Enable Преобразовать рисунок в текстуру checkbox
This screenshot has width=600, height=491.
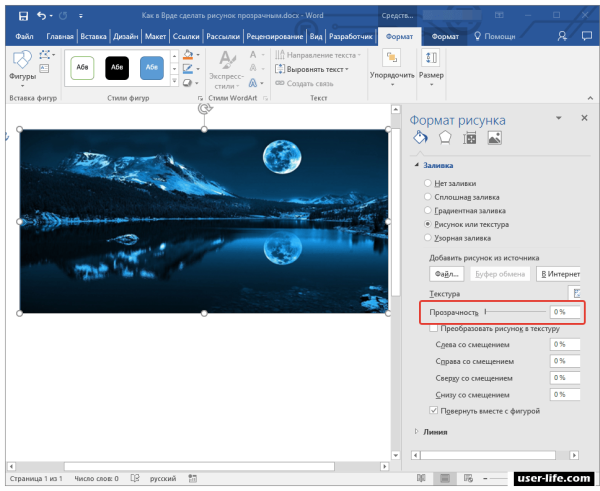(x=432, y=327)
